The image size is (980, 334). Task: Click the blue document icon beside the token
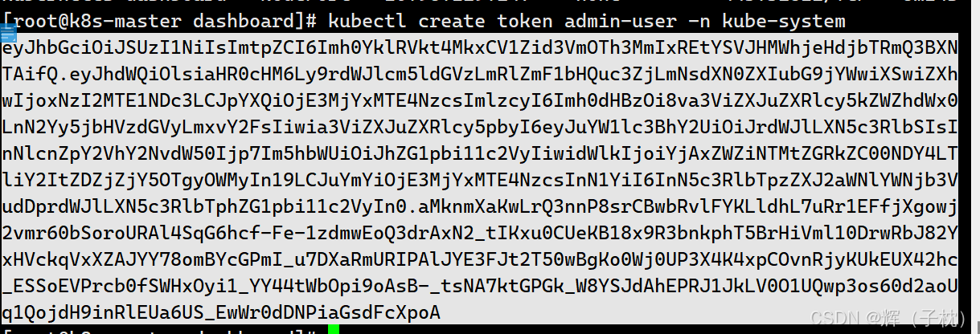(8, 33)
